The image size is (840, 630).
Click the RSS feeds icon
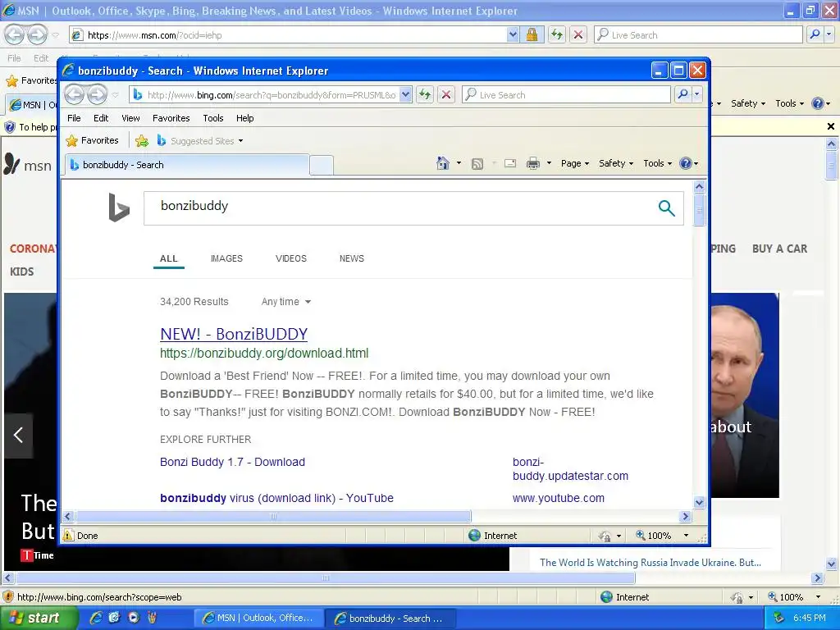pyautogui.click(x=477, y=163)
